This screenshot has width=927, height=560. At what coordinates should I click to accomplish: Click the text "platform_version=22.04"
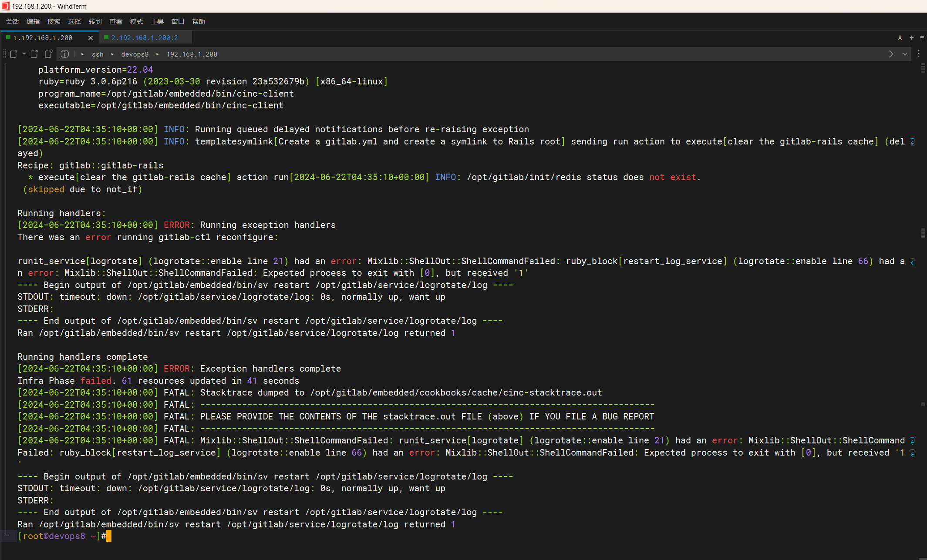pyautogui.click(x=96, y=70)
